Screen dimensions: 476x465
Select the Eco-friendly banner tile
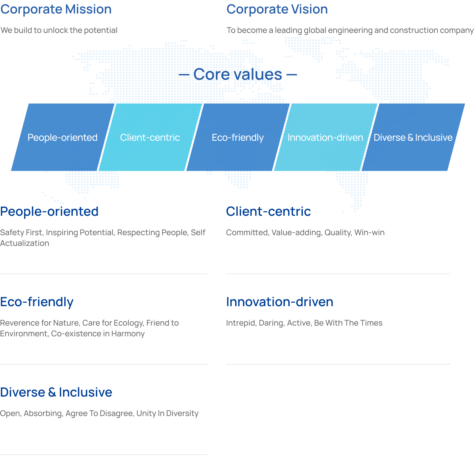238,137
